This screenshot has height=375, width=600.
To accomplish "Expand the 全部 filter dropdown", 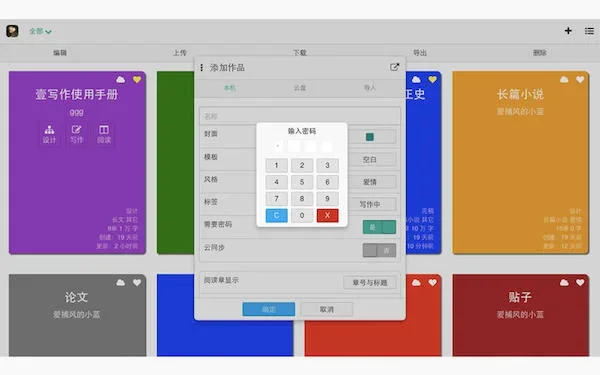I will (x=40, y=31).
